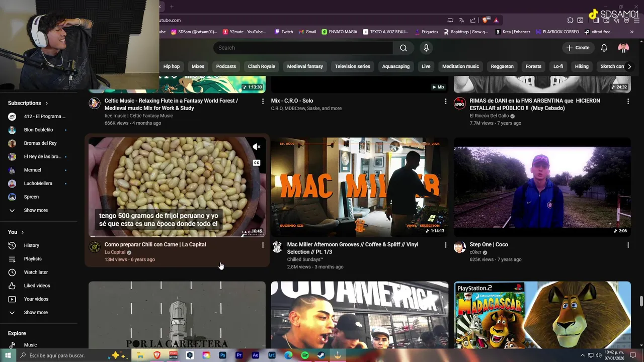644x362 pixels.
Task: Click the translate page icon in address bar
Action: 461,20
